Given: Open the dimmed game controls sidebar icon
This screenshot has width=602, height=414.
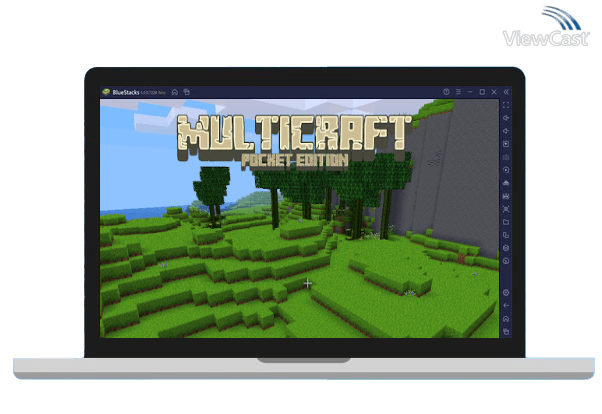Looking at the screenshot, I should pyautogui.click(x=506, y=157).
